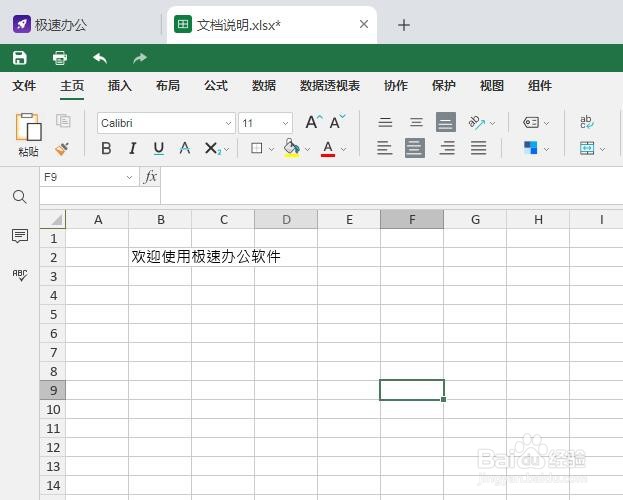Viewport: 623px width, 500px height.
Task: Click the Print icon
Action: pyautogui.click(x=60, y=58)
